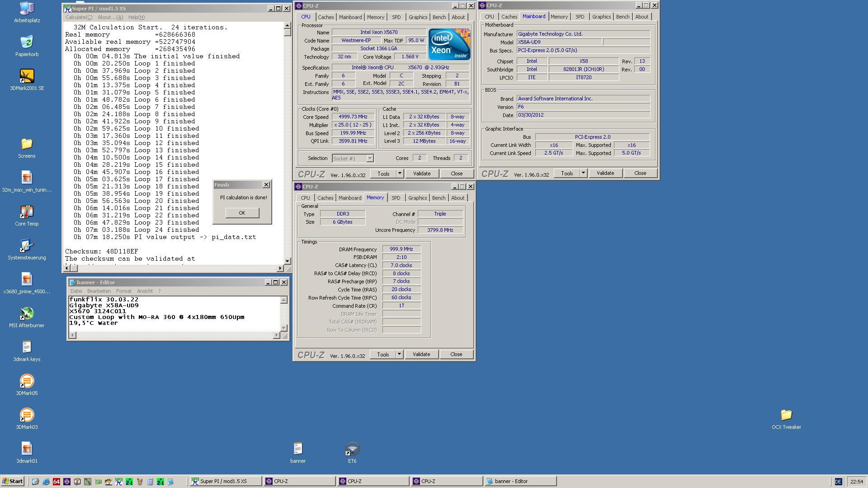Click the Core Speed value 4999.73 MHz
This screenshot has height=488, width=868.
[353, 117]
